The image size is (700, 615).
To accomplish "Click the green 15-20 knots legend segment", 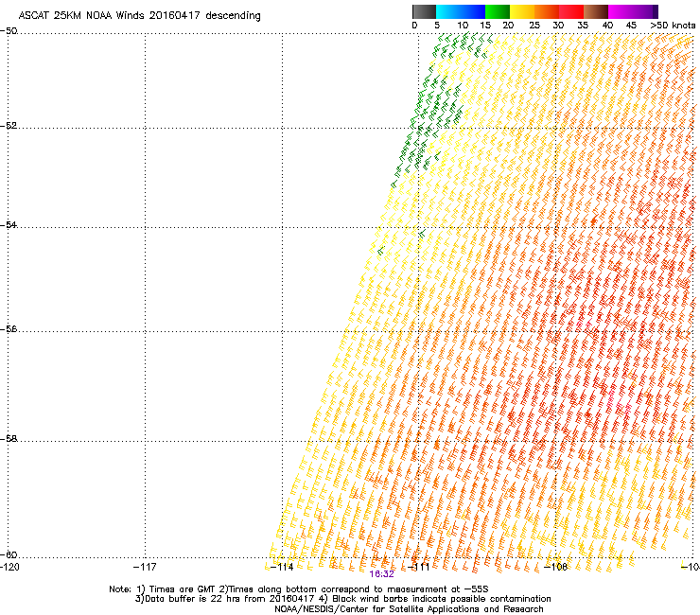I will 498,11.
